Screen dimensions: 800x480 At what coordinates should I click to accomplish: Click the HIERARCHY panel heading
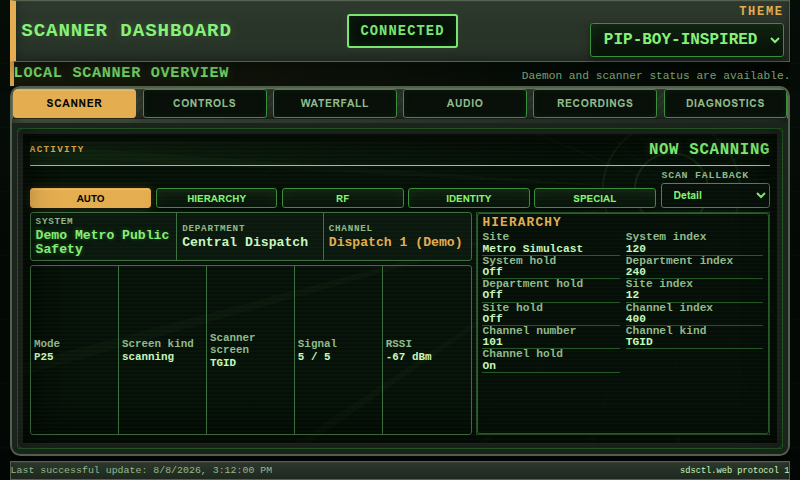click(x=521, y=222)
